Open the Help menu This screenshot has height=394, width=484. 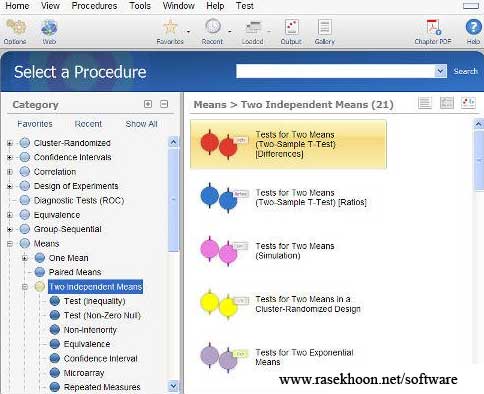coord(215,6)
